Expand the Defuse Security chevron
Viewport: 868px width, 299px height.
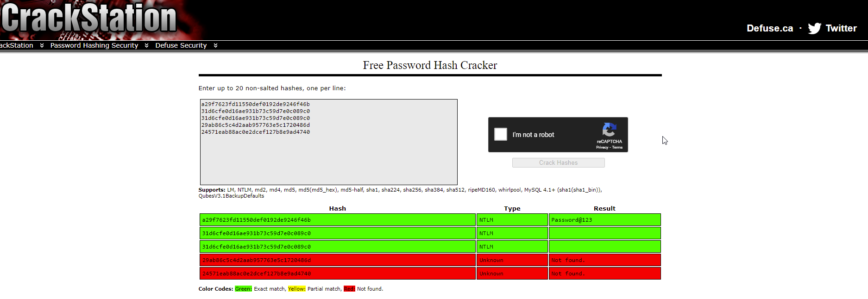(x=215, y=45)
